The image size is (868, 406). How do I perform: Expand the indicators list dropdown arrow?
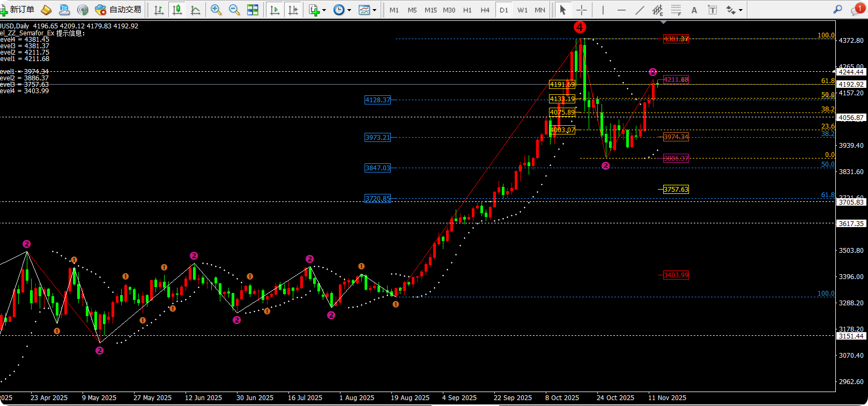pos(324,10)
